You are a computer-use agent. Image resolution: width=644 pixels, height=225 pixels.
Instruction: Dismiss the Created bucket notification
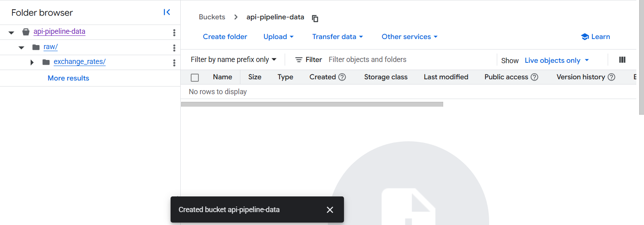(x=330, y=210)
